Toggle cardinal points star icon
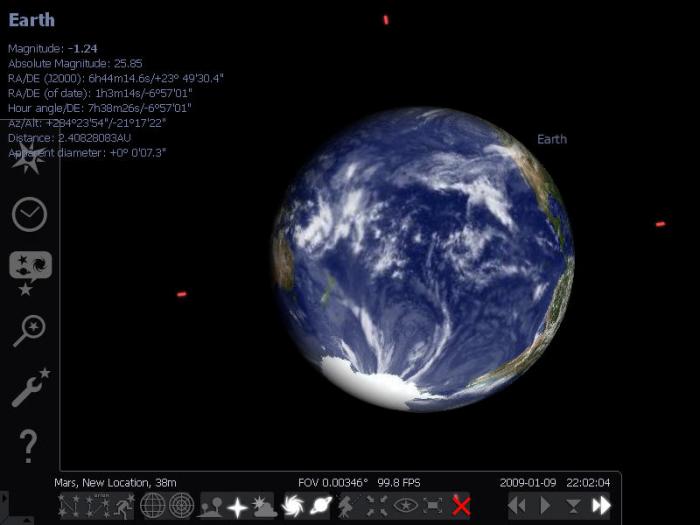The width and height of the screenshot is (700, 525). pos(238,507)
